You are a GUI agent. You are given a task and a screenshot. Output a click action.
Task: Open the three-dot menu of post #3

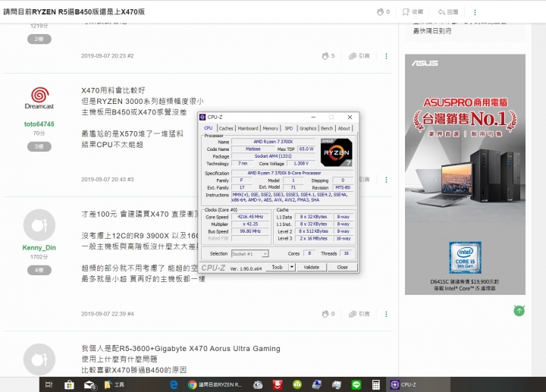point(386,180)
